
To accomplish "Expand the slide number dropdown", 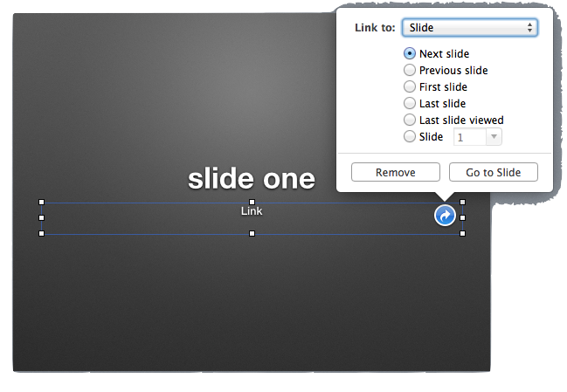I will [494, 137].
